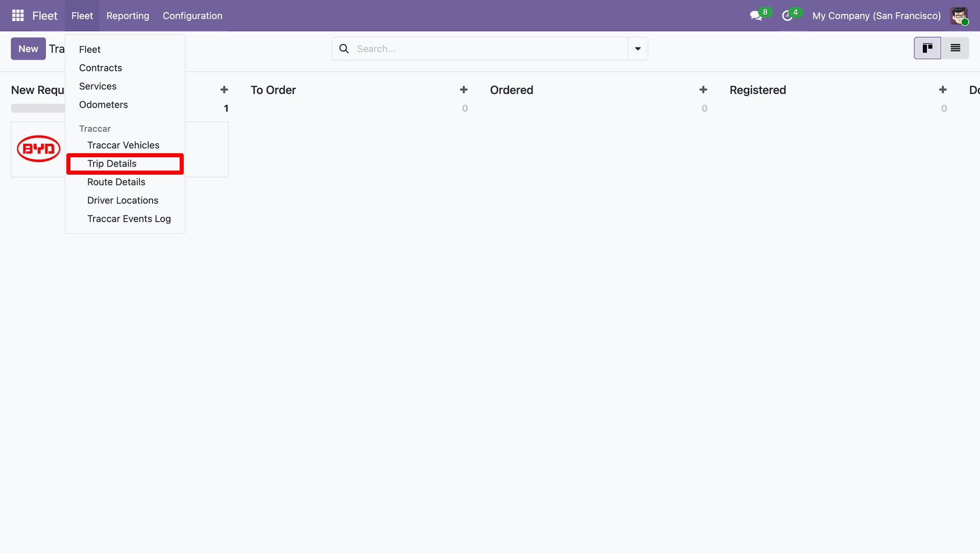Open the BYD vehicle card logo
The width and height of the screenshot is (980, 553).
(x=39, y=149)
